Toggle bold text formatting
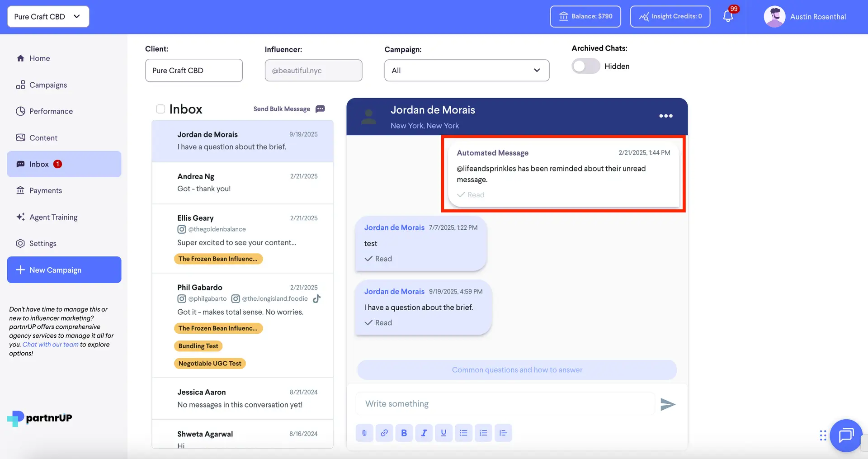This screenshot has width=868, height=459. [404, 433]
